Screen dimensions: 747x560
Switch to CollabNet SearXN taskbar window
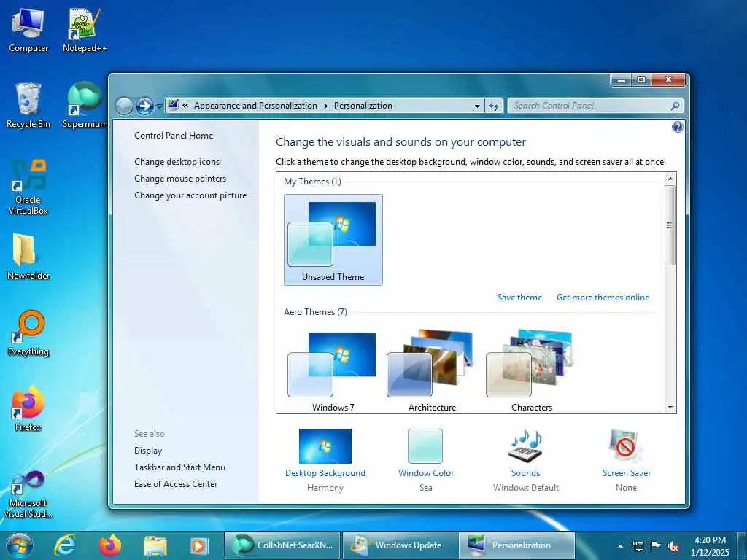click(282, 545)
